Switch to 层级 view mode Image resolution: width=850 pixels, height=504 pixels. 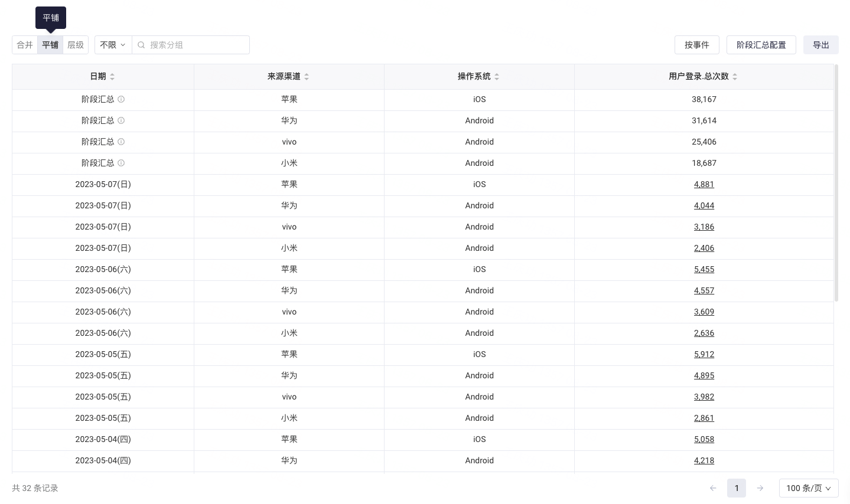(76, 45)
